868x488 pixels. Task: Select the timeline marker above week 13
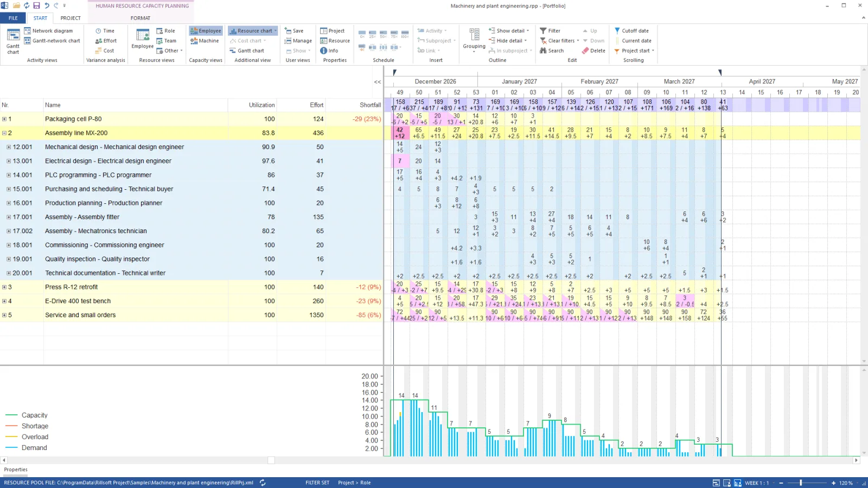pos(720,72)
